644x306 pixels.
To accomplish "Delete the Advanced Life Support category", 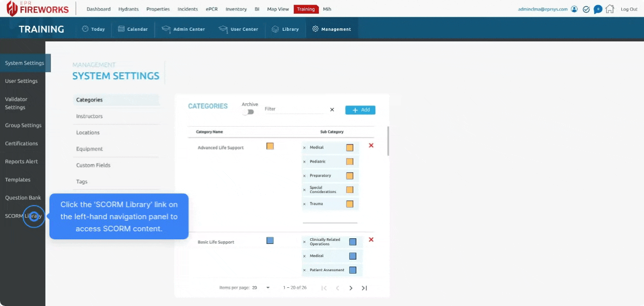I will pos(371,145).
